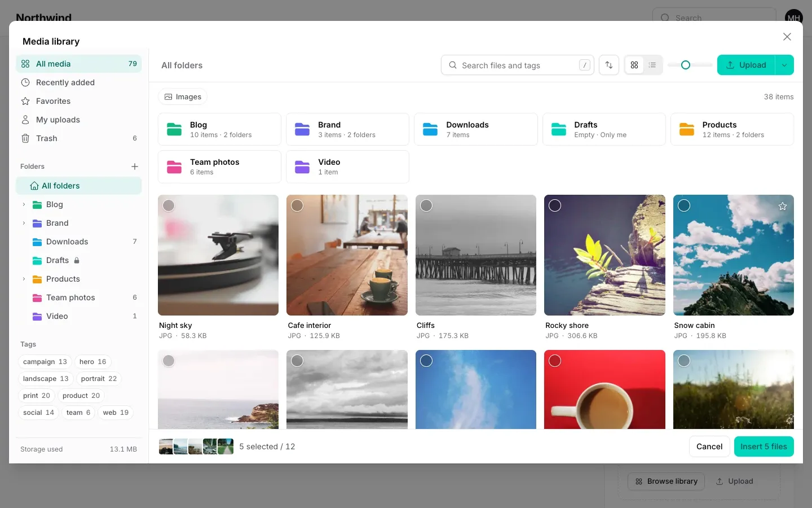The image size is (812, 508).
Task: Click the Cancel button
Action: coord(709,446)
